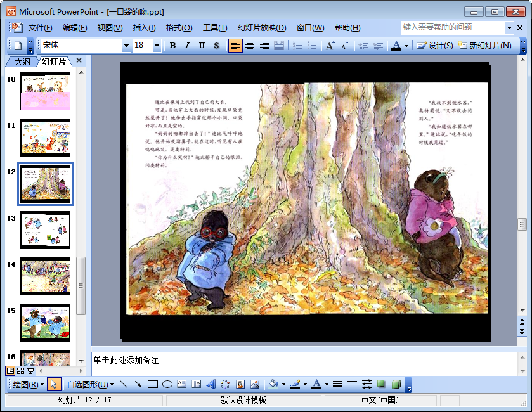Toggle Numbering list
The image size is (532, 412).
point(297,46)
